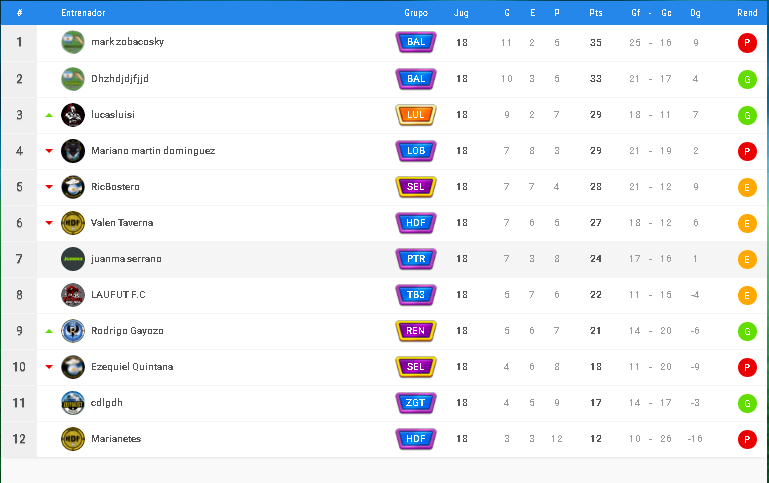The height and width of the screenshot is (483, 769).
Task: Open Mariano martin dominguez's avatar
Action: pyautogui.click(x=73, y=151)
